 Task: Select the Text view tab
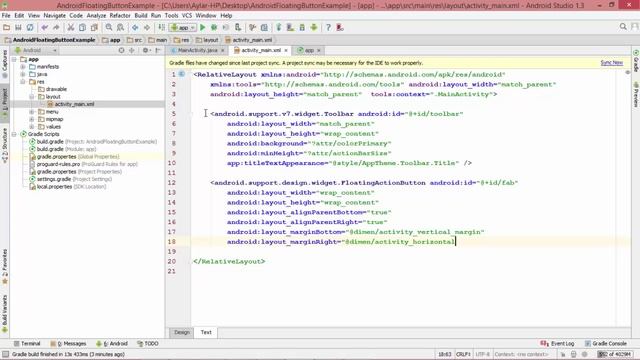(x=206, y=332)
